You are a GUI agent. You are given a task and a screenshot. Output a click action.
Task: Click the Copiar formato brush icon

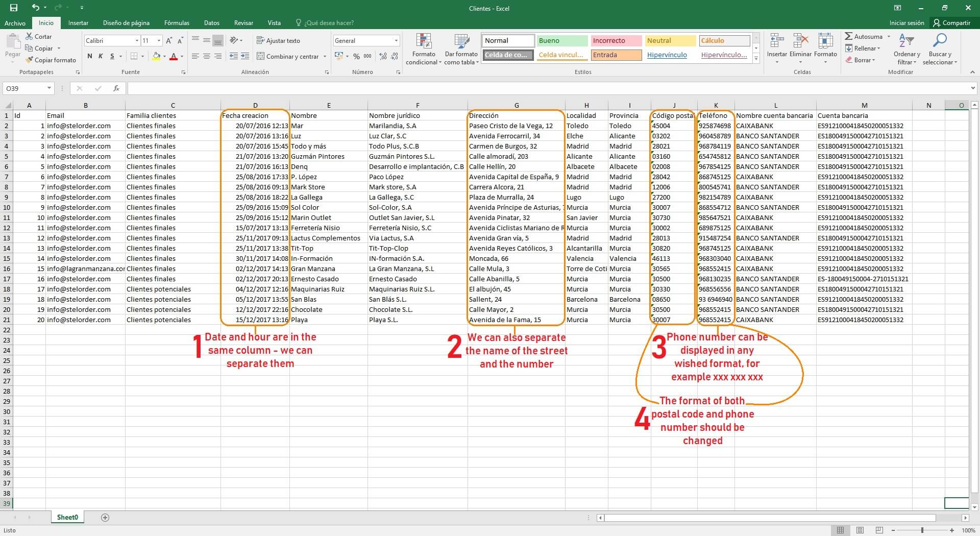30,60
